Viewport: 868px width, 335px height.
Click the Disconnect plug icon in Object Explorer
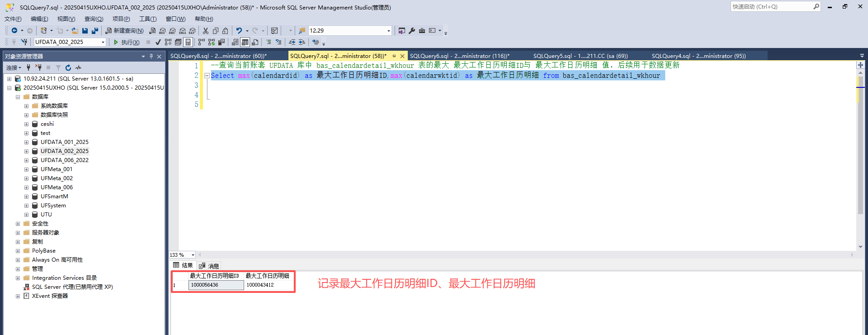(38, 67)
